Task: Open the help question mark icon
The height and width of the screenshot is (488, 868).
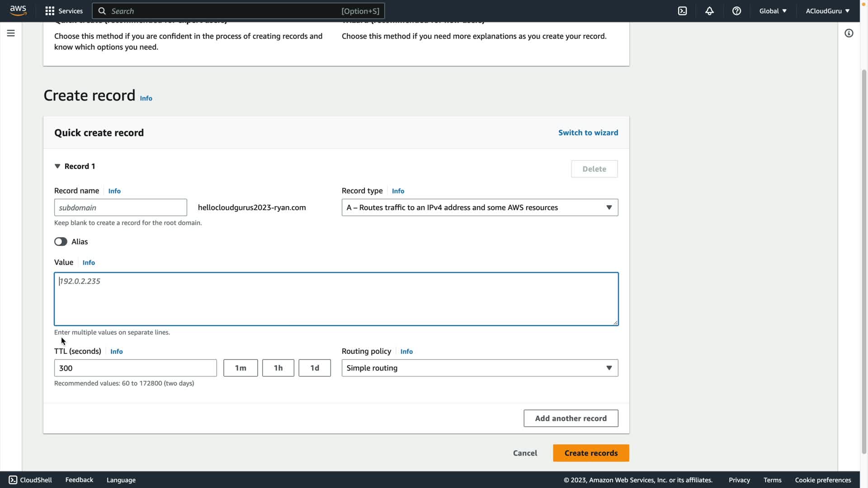Action: click(736, 11)
